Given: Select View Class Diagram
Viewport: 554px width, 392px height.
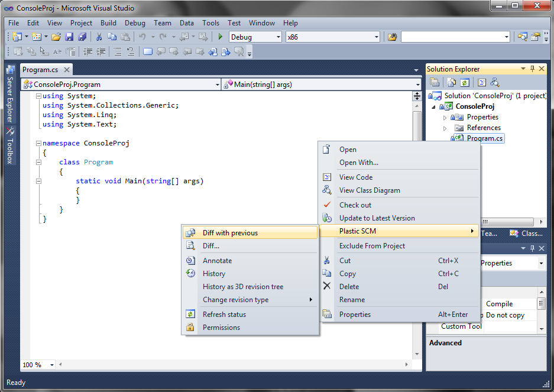Looking at the screenshot, I should [x=399, y=190].
